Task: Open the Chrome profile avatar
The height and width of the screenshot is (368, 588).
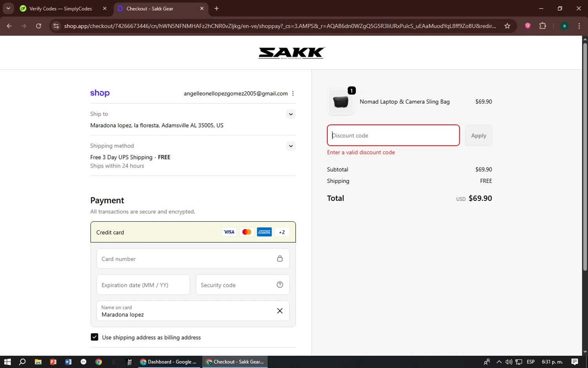Action: click(x=564, y=26)
